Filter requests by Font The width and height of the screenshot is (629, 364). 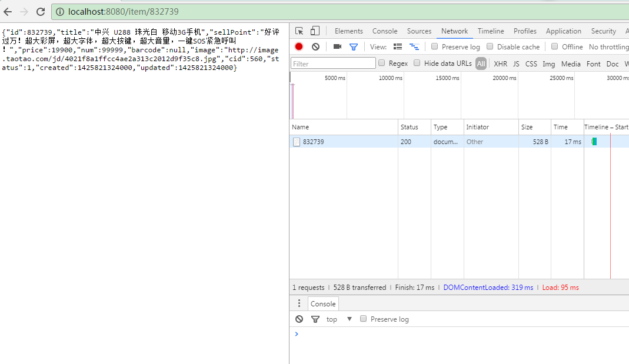point(593,64)
